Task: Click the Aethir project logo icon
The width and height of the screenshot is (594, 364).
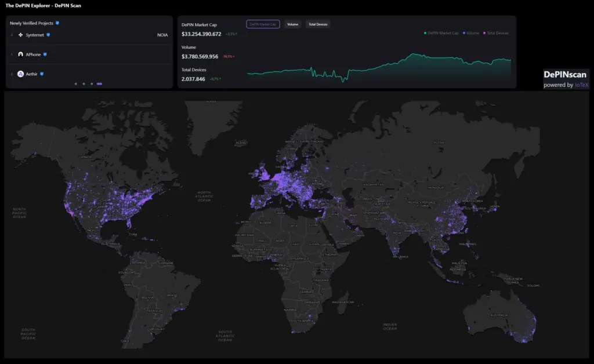Action: point(21,74)
